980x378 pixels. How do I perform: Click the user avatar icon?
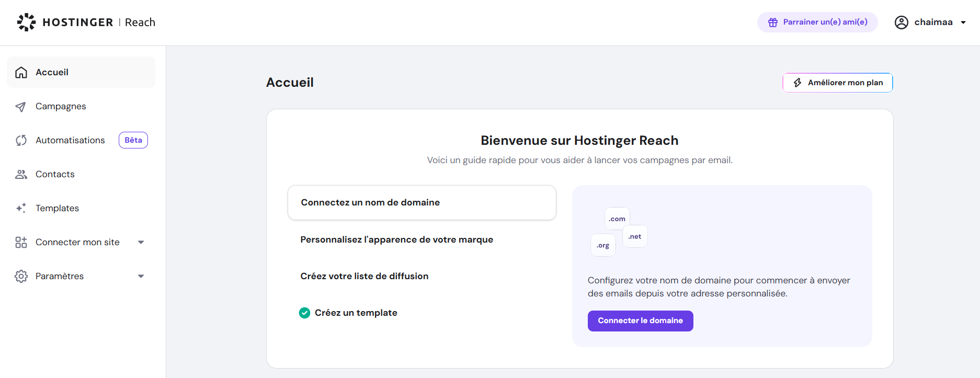[x=901, y=22]
